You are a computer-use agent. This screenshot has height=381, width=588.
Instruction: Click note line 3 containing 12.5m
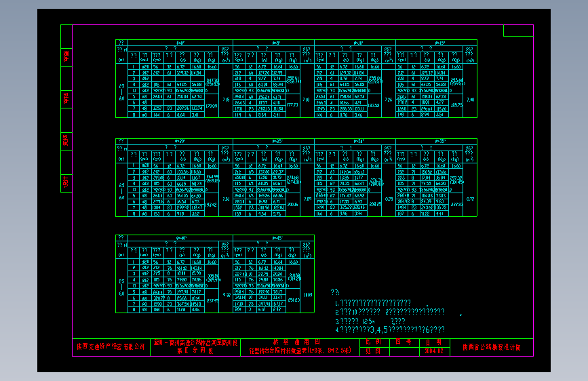pos(370,321)
